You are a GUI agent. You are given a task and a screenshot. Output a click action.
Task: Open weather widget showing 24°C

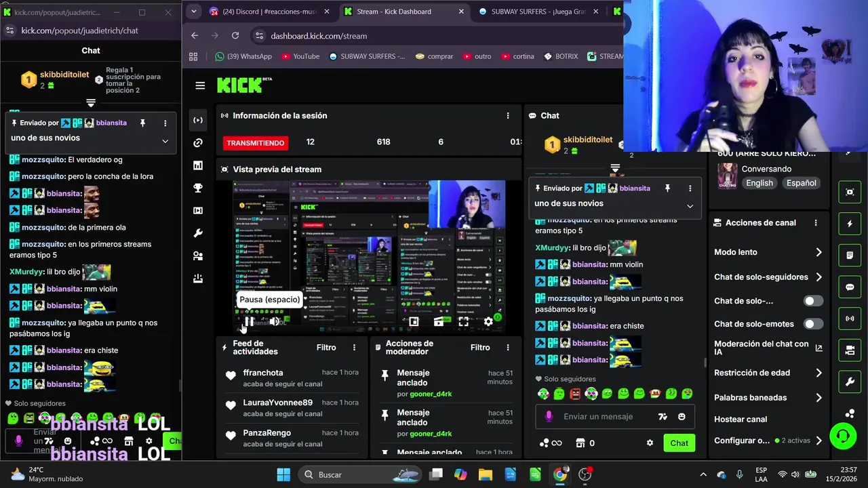(x=47, y=474)
